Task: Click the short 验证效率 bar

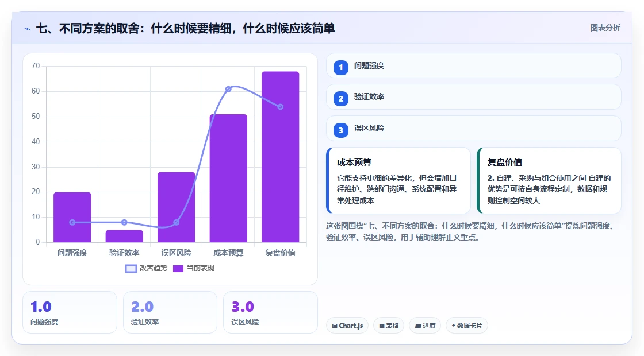Action: click(x=124, y=236)
